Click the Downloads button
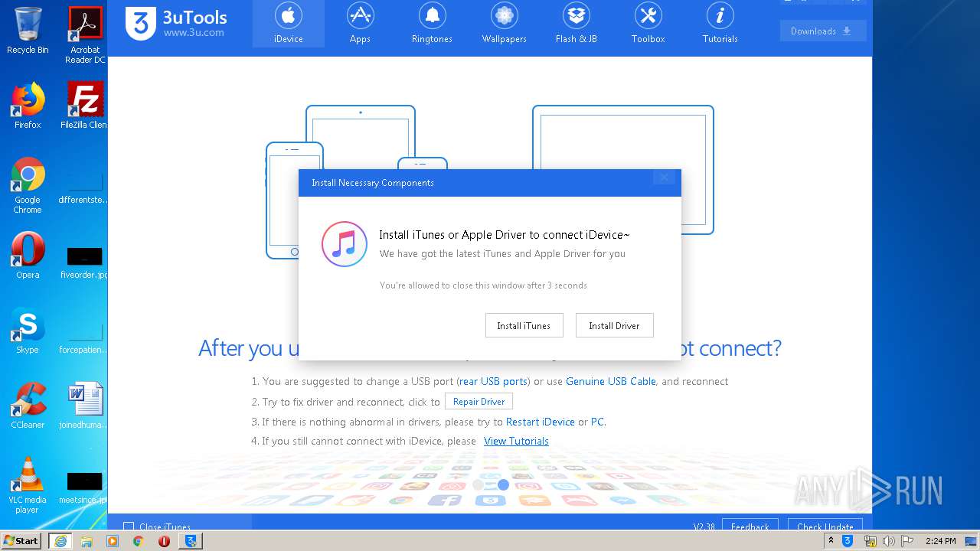This screenshot has width=980, height=551. click(823, 31)
